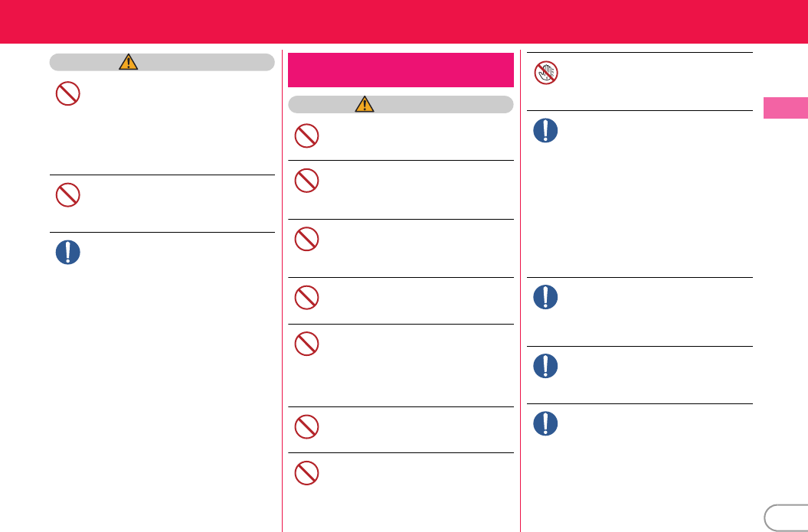The height and width of the screenshot is (532, 808).
Task: Click the bottom prohibition icon in middle column
Action: pyautogui.click(x=306, y=473)
